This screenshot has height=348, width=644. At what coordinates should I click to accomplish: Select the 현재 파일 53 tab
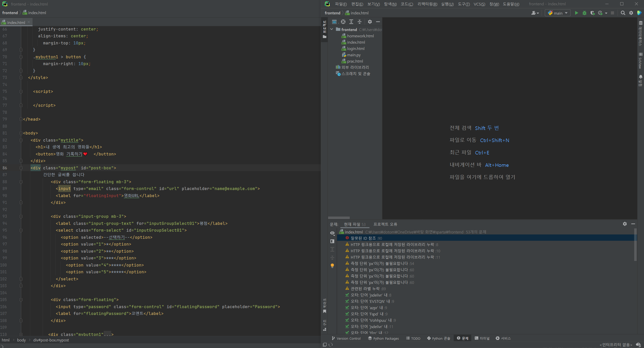355,224
